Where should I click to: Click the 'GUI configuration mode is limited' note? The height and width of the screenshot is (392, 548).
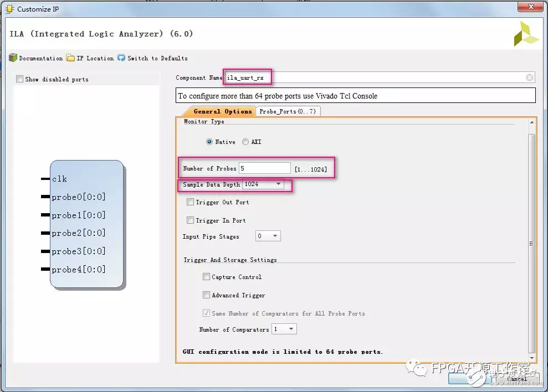click(283, 352)
